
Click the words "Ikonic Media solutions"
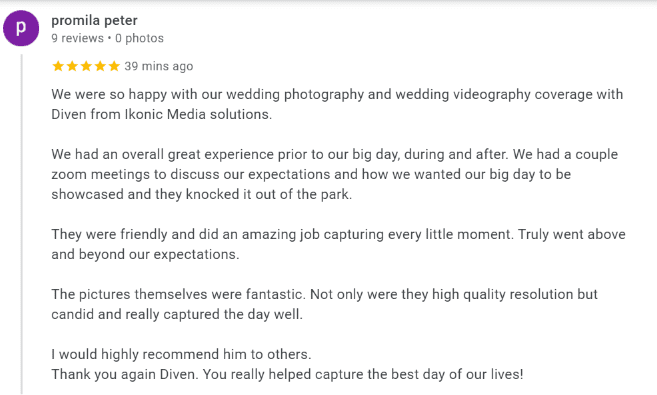198,114
